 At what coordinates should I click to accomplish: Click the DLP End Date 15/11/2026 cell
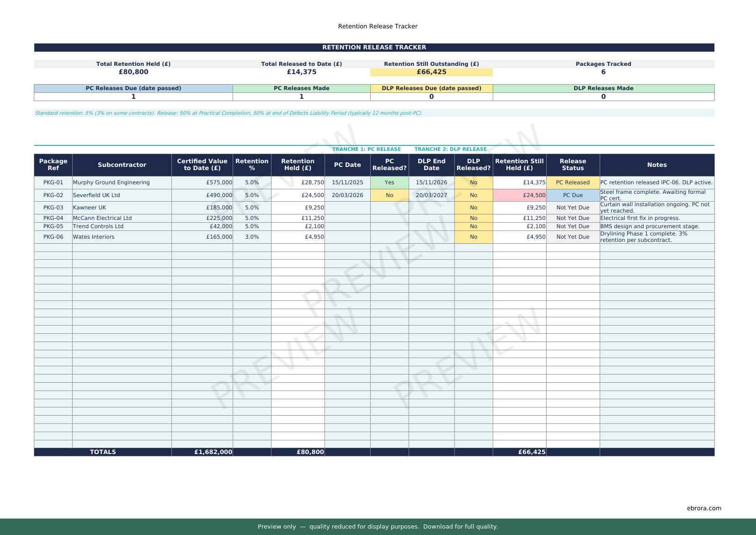coord(431,182)
